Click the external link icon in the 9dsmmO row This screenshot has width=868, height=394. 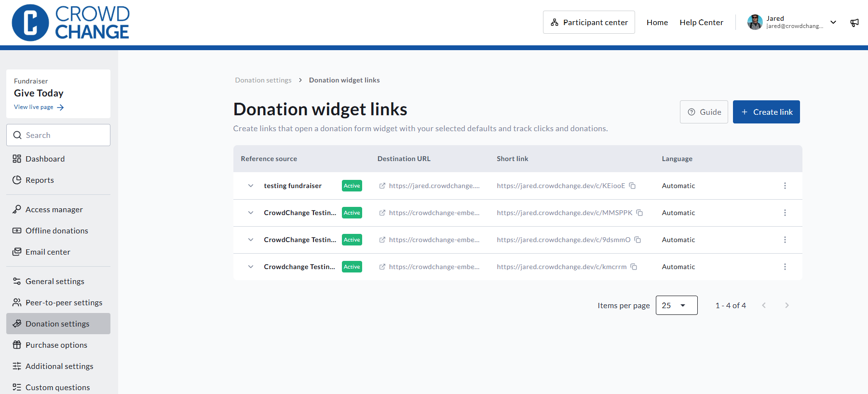(x=382, y=240)
